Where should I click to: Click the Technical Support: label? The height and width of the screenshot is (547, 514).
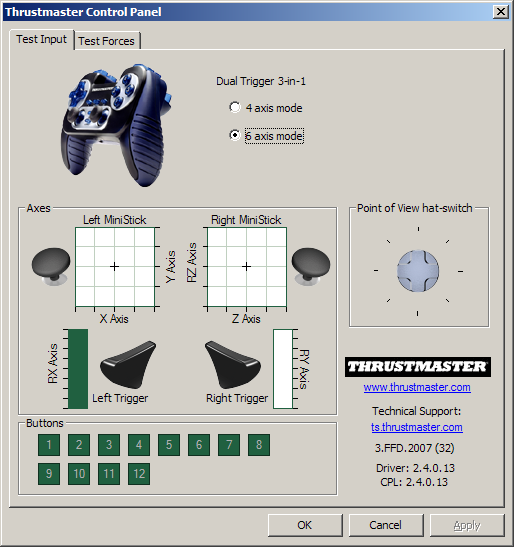click(x=416, y=411)
